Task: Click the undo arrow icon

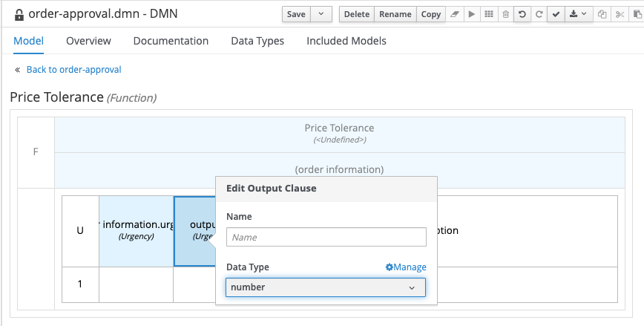Action: pyautogui.click(x=522, y=14)
